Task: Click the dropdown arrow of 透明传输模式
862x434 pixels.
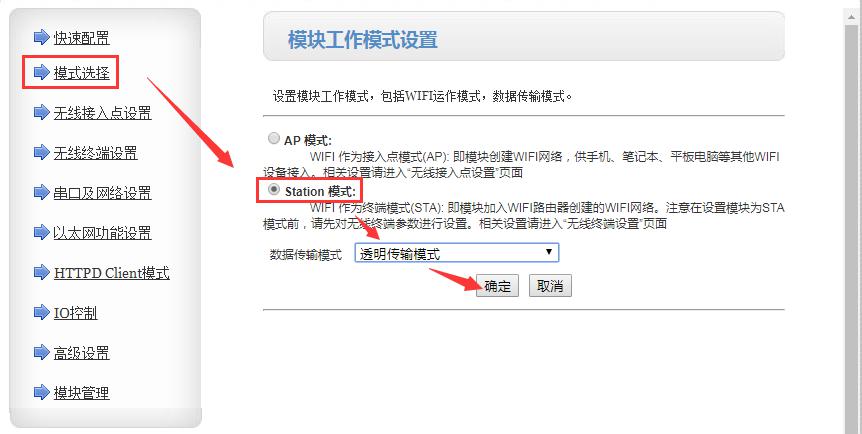Action: point(549,252)
